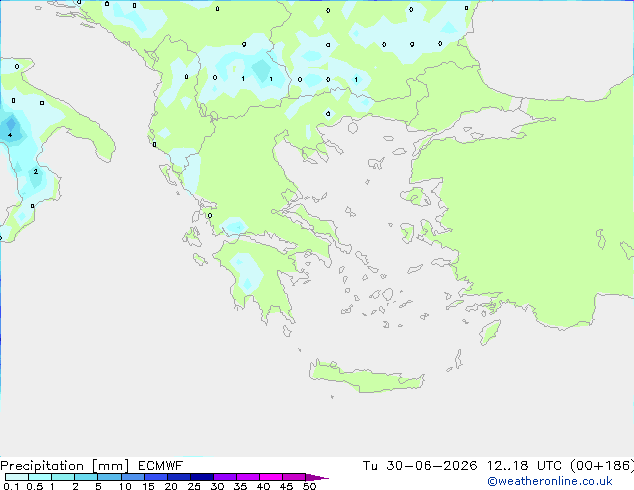Click the 25–30 mm navy legend swatch
The image size is (634, 490).
coord(202,477)
